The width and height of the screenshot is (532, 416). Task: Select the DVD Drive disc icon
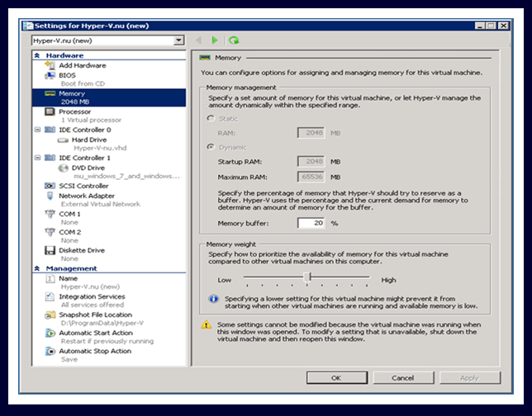[x=63, y=168]
